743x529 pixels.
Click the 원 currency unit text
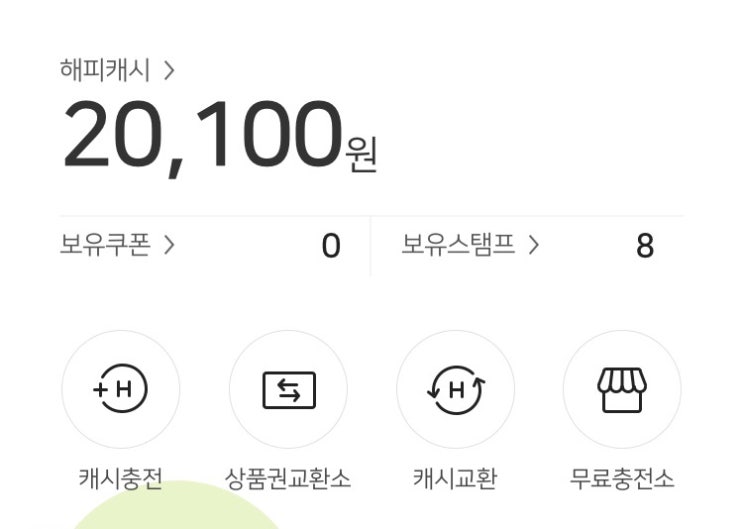[x=361, y=155]
